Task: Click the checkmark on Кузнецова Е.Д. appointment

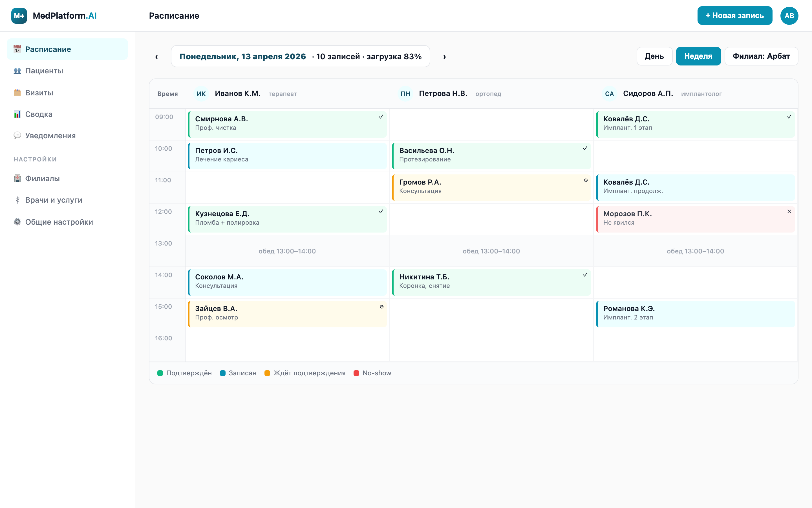Action: click(x=381, y=211)
